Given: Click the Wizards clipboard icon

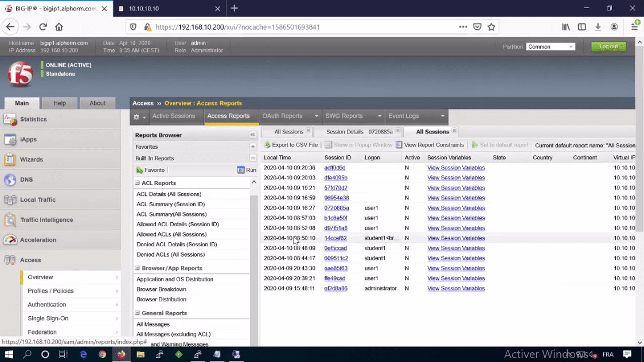Looking at the screenshot, I should click(10, 159).
